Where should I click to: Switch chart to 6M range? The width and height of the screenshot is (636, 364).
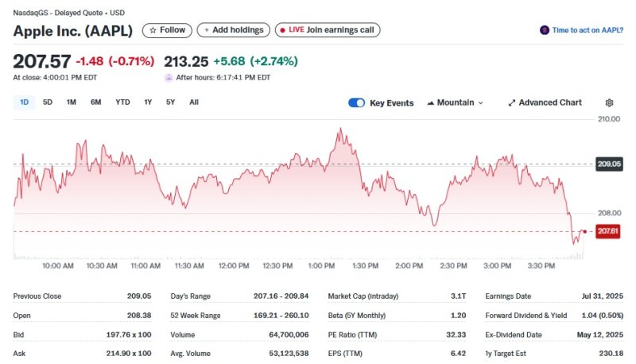coord(95,103)
